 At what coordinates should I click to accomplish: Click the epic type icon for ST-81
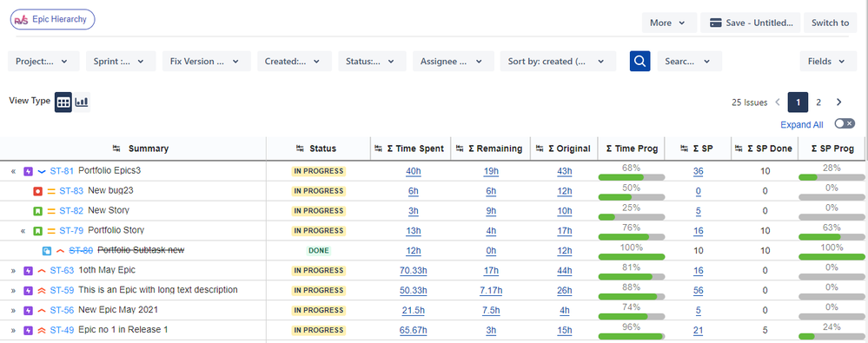pos(28,172)
